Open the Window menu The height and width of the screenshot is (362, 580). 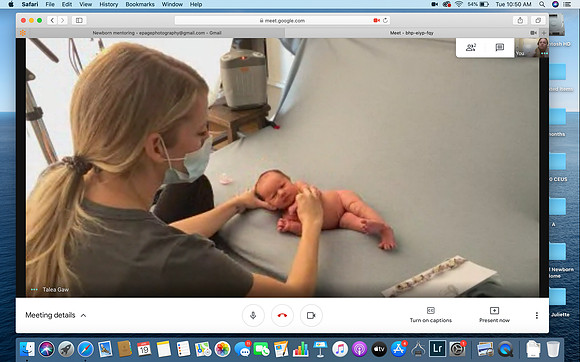tap(172, 4)
